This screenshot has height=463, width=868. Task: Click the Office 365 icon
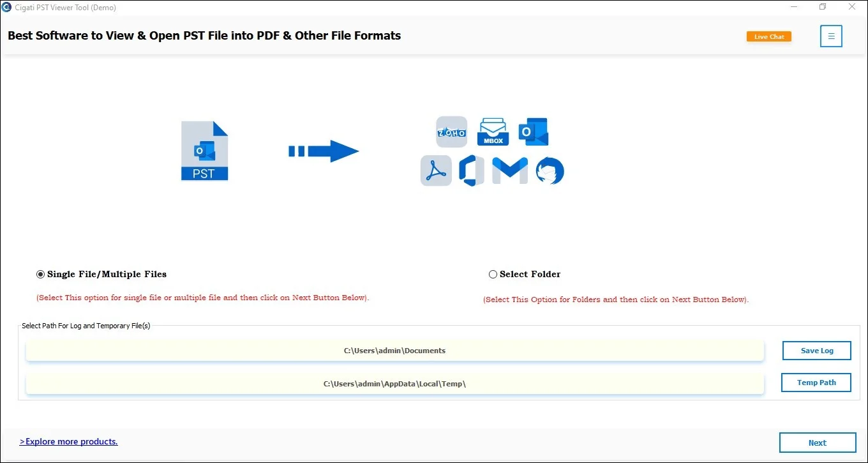pos(472,171)
